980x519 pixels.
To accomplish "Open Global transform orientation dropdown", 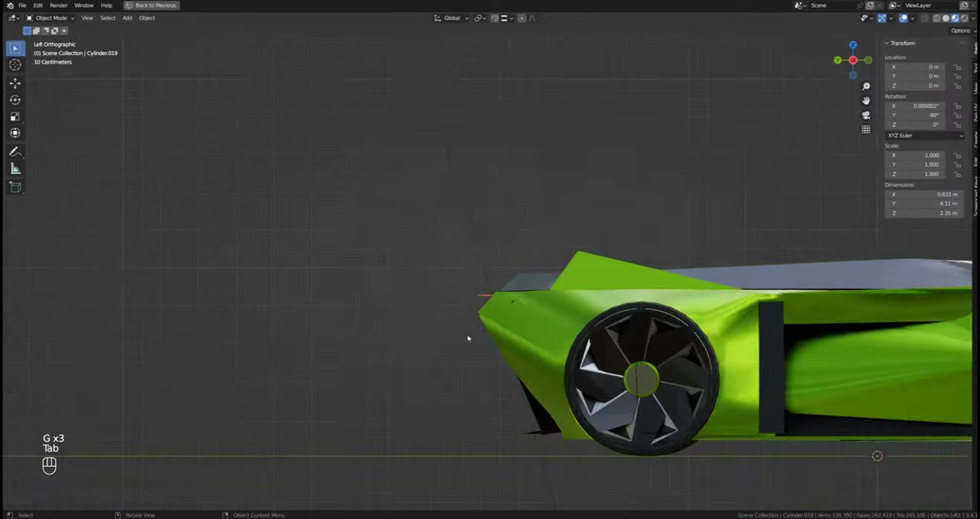I will [452, 18].
